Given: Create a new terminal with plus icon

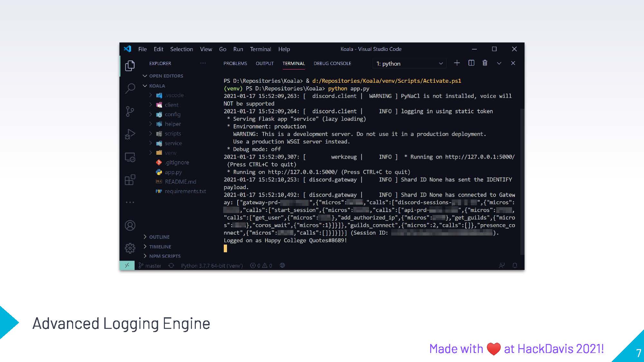Looking at the screenshot, I should 457,63.
